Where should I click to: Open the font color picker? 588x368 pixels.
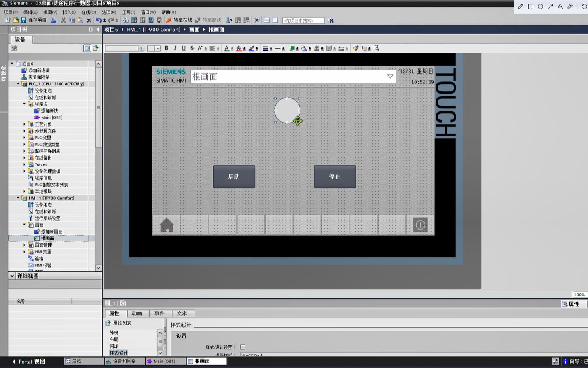point(226,48)
